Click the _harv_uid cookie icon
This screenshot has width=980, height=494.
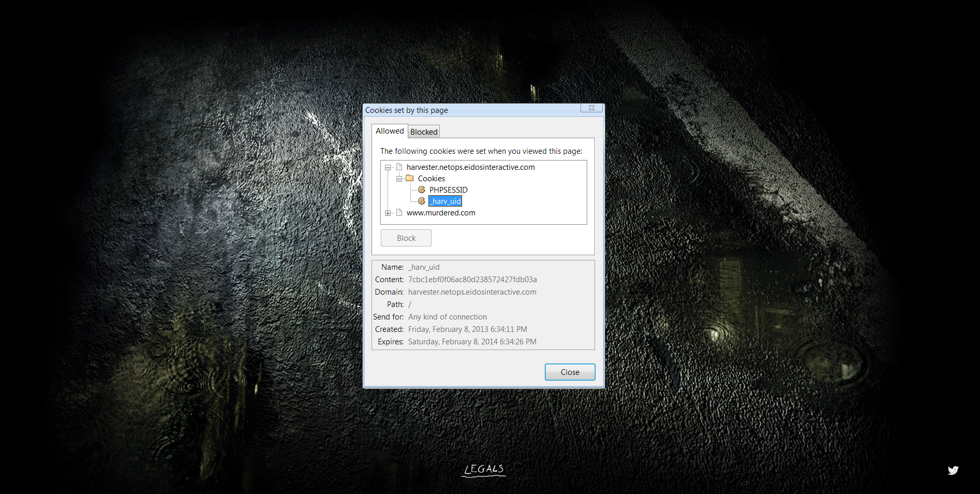coord(422,201)
